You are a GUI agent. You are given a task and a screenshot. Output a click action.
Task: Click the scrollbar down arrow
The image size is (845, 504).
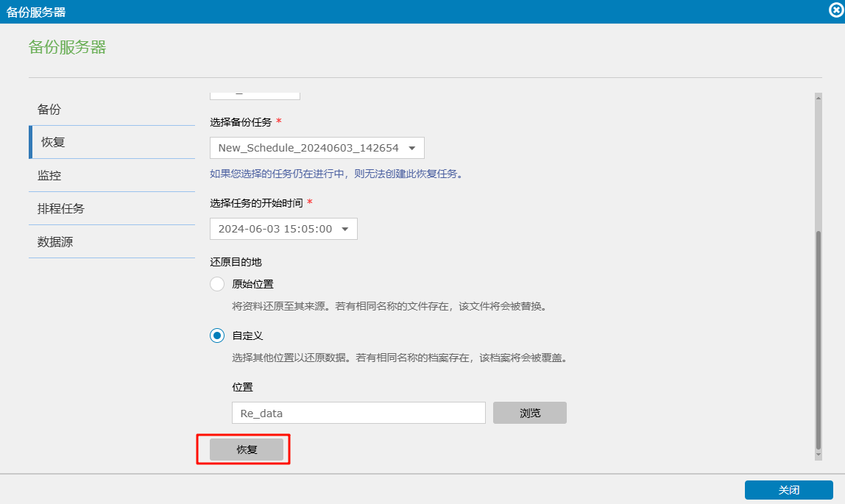coord(818,455)
